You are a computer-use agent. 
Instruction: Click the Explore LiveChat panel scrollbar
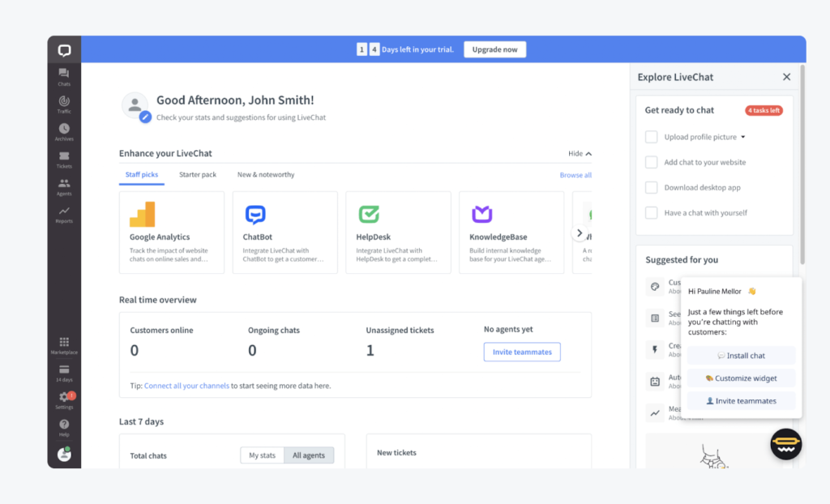click(x=802, y=164)
